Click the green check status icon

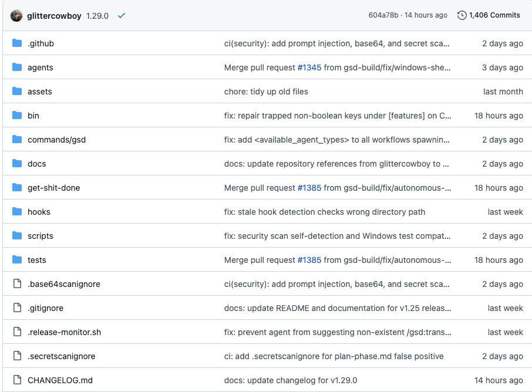(x=122, y=16)
